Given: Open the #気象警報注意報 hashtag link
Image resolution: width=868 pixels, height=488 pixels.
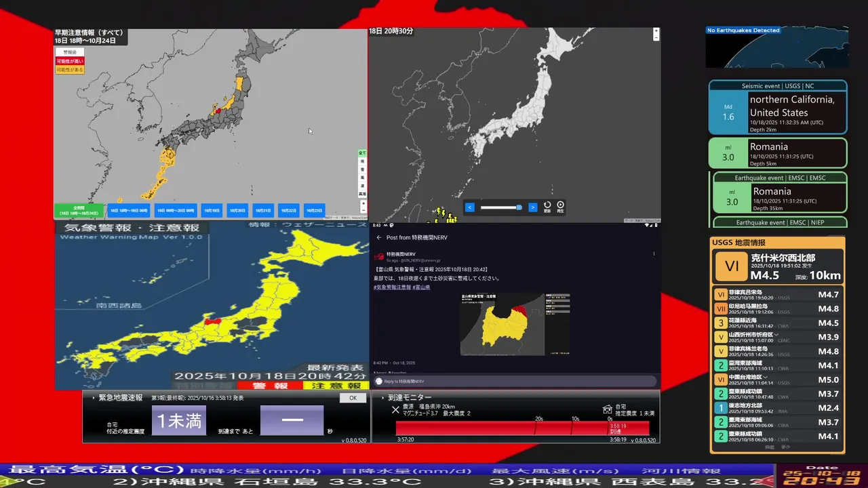Looking at the screenshot, I should [392, 287].
